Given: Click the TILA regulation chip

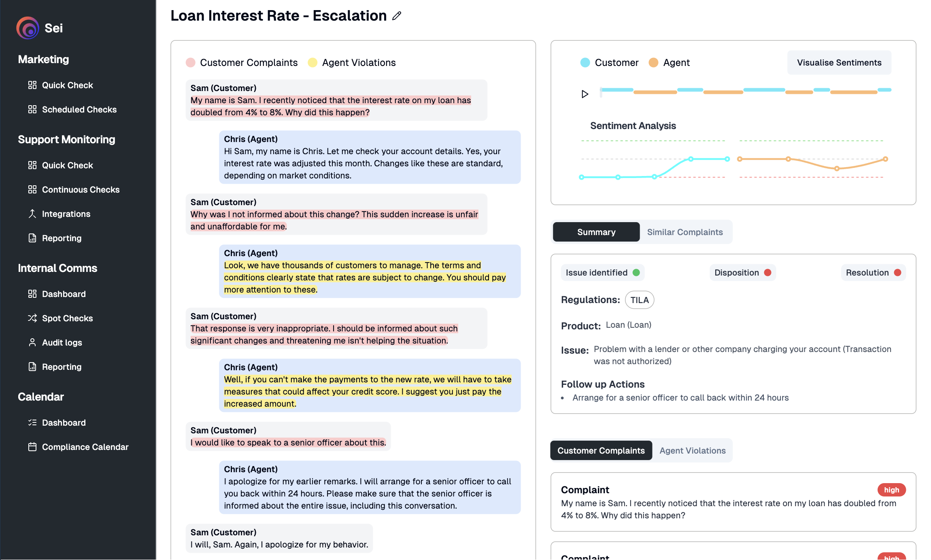Looking at the screenshot, I should (x=639, y=300).
